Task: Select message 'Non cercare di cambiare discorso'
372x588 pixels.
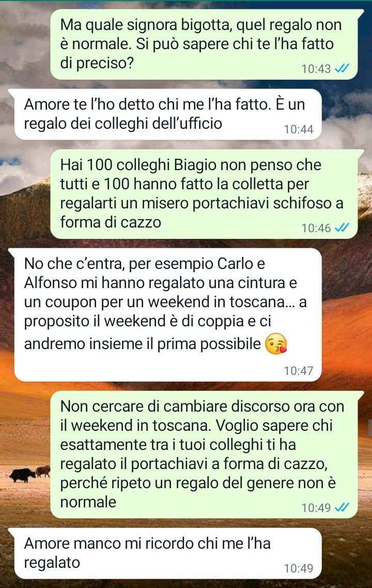Action: coord(207,455)
